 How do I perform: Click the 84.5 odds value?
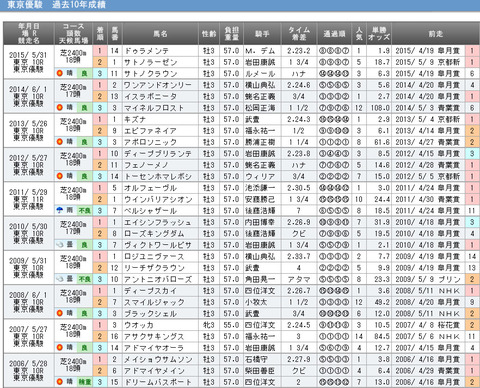click(x=382, y=337)
